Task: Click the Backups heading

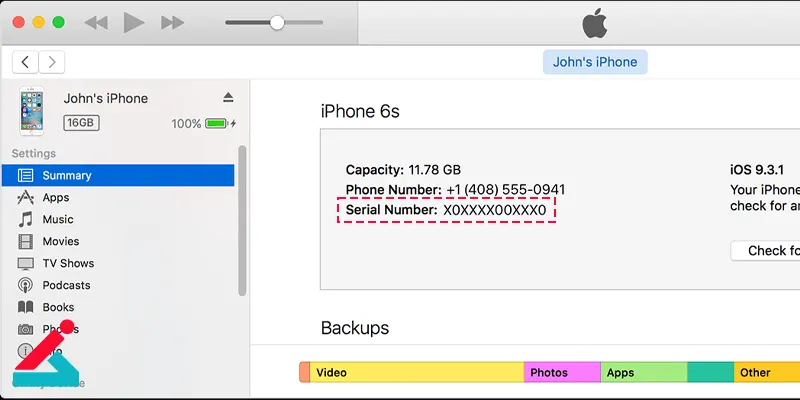Action: pyautogui.click(x=355, y=328)
